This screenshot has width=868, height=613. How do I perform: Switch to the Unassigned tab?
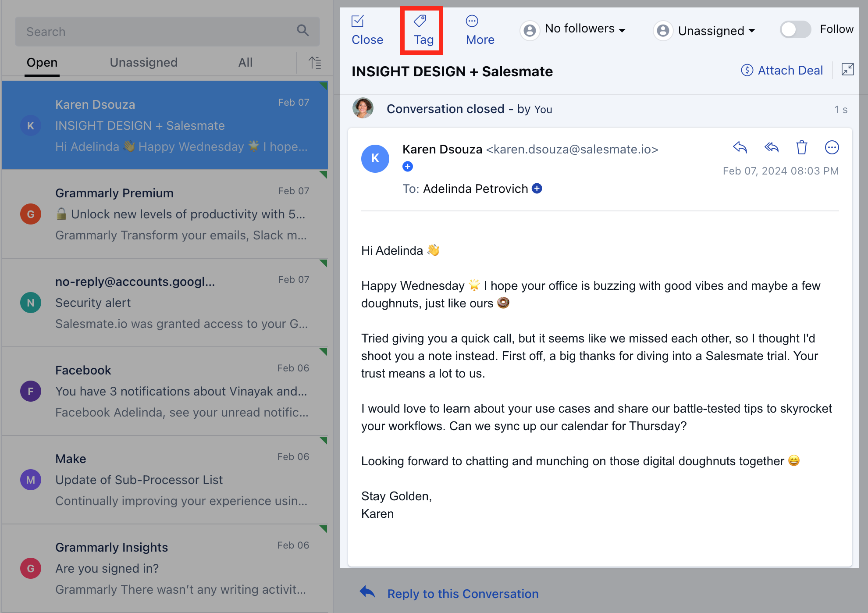click(143, 63)
